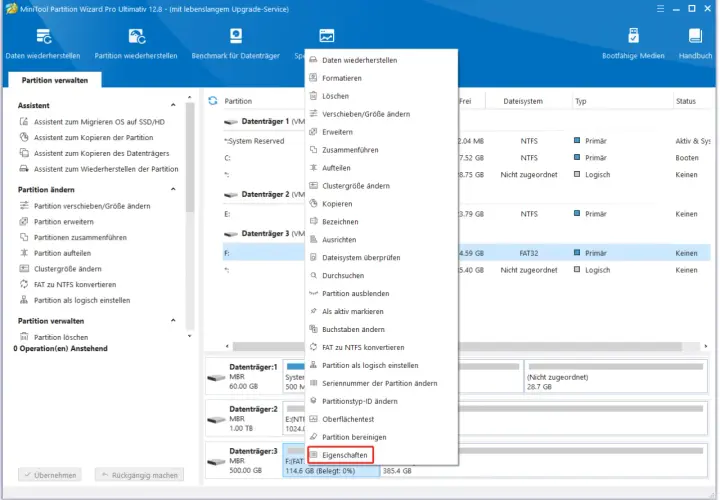Click Datenträger 3 disk icon in list
Screen dimensions: 720x500
coord(231,234)
